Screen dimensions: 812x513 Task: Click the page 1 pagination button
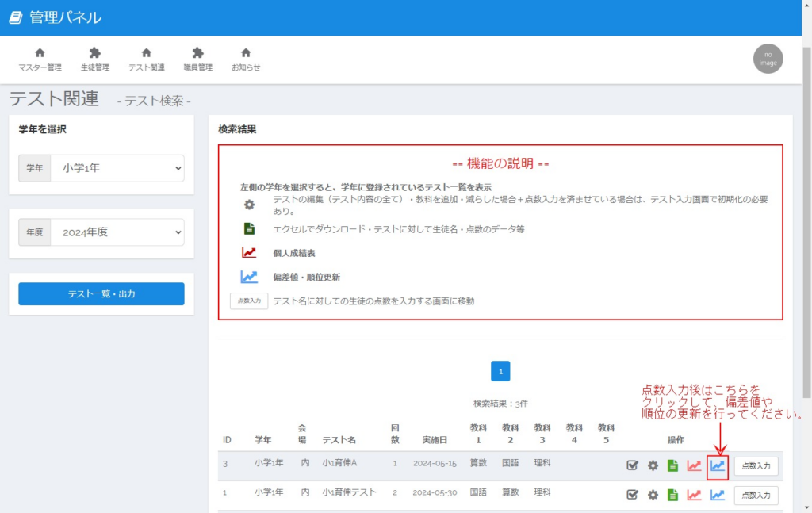click(x=500, y=371)
